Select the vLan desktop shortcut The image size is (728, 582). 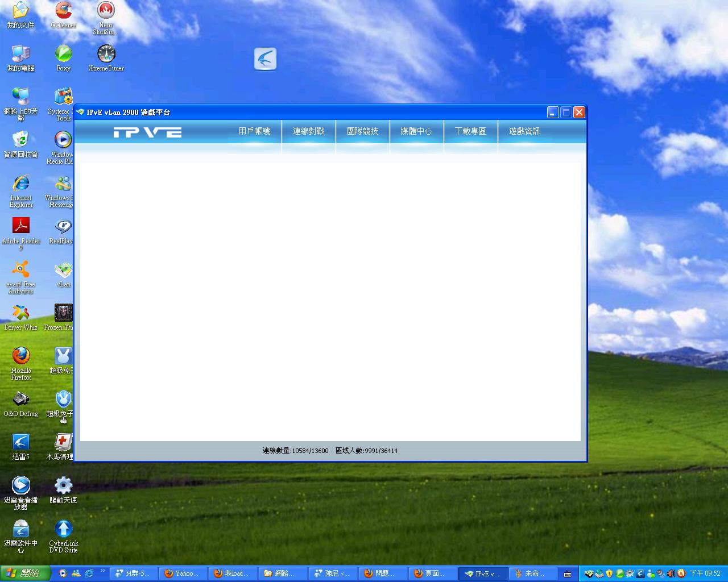pos(63,274)
